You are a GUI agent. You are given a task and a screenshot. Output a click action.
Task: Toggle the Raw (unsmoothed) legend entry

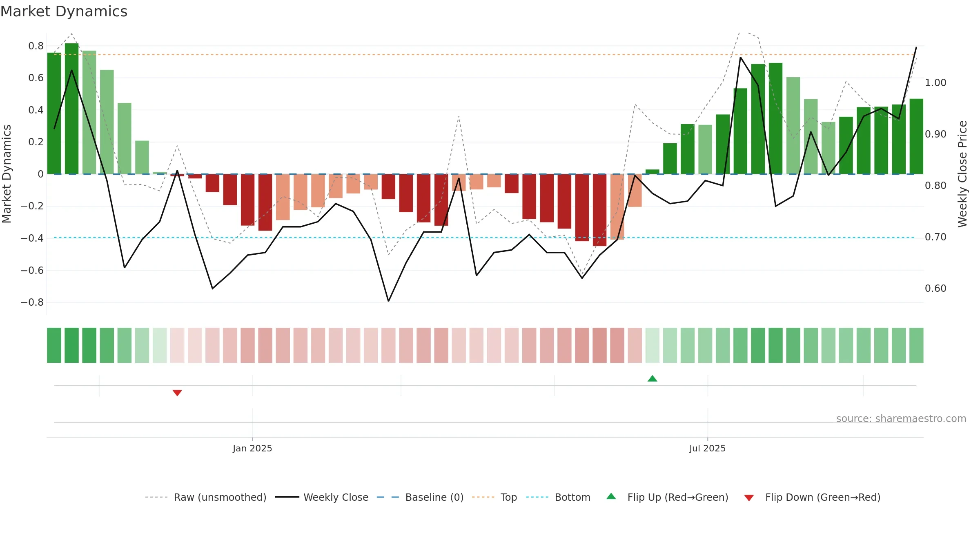tap(206, 497)
